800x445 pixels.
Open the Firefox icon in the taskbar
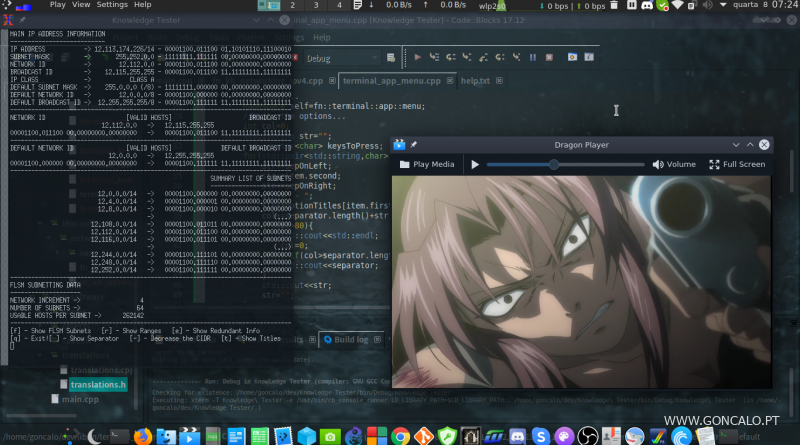[141, 436]
